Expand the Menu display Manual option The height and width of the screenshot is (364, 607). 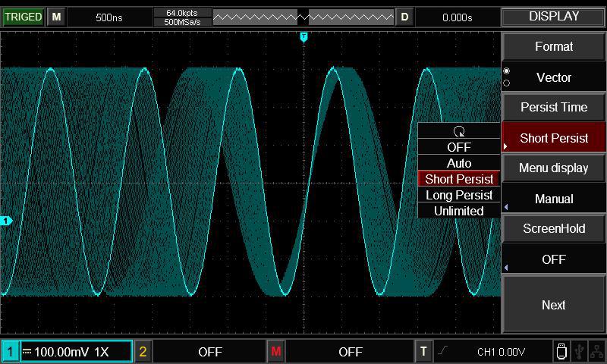pyautogui.click(x=554, y=199)
